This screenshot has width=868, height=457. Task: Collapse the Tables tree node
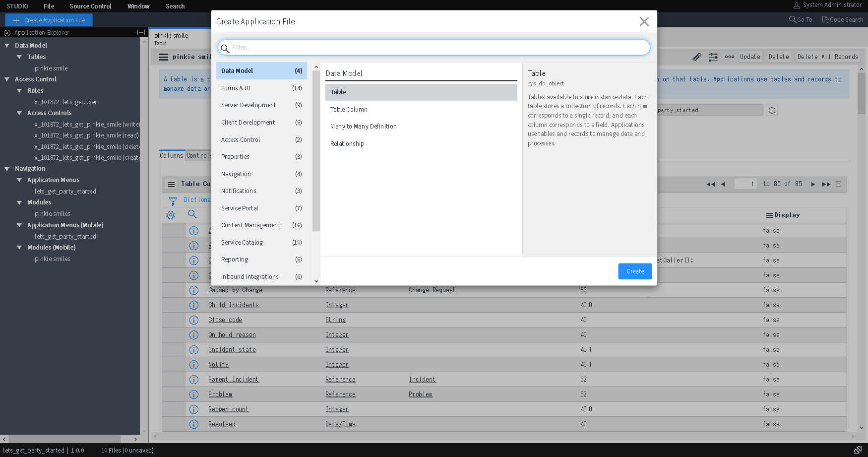pos(19,57)
